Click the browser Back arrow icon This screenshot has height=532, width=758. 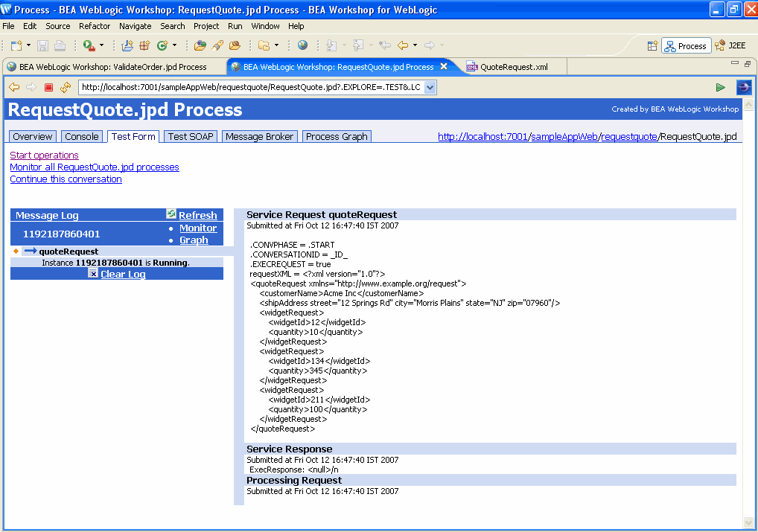pyautogui.click(x=14, y=87)
